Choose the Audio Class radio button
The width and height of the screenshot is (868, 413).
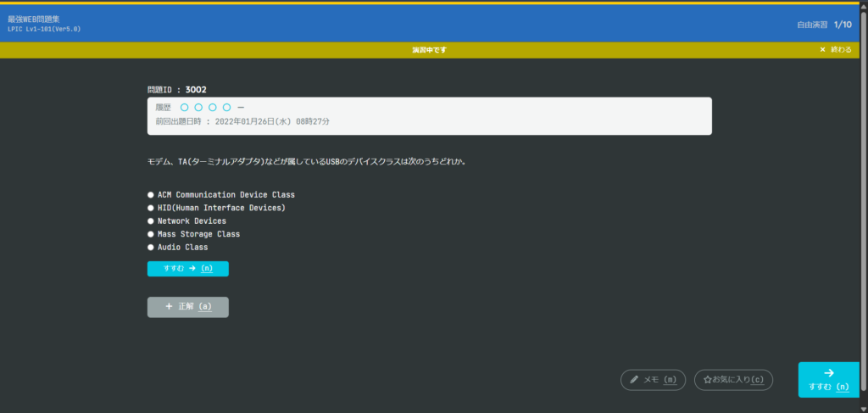point(151,248)
